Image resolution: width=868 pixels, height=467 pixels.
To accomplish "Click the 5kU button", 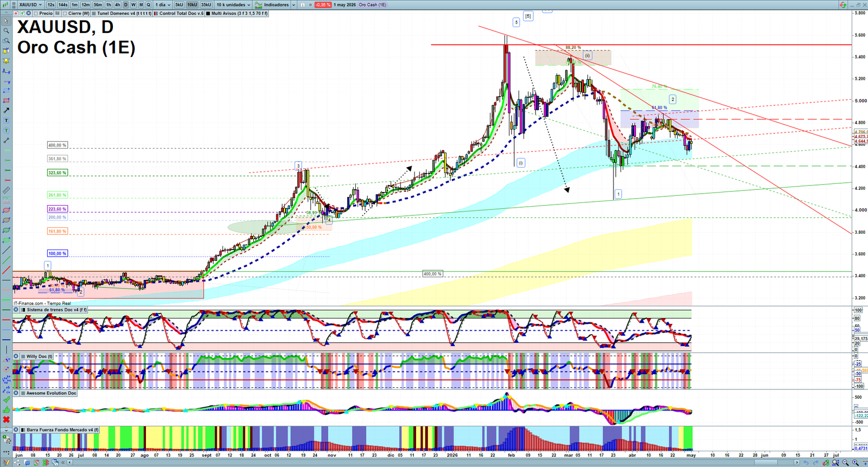I will (179, 5).
